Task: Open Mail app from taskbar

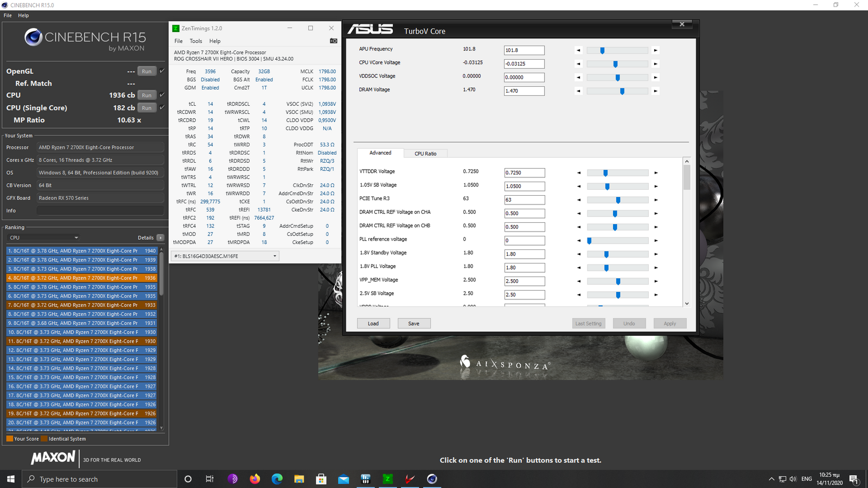Action: pos(343,479)
